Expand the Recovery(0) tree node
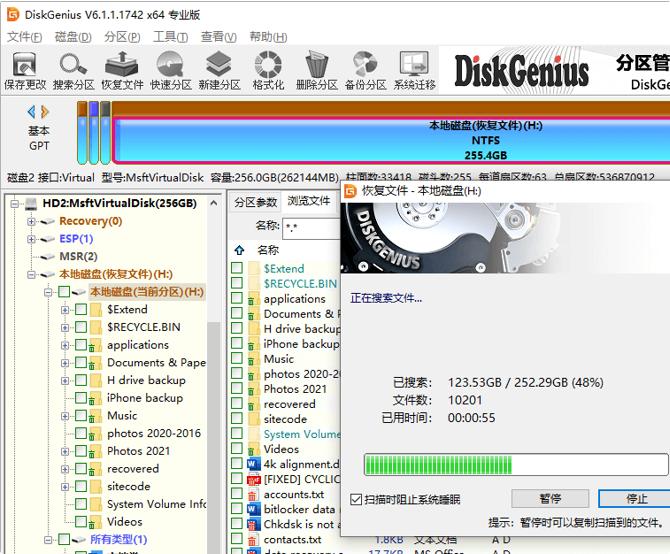This screenshot has width=670, height=554. 31,221
